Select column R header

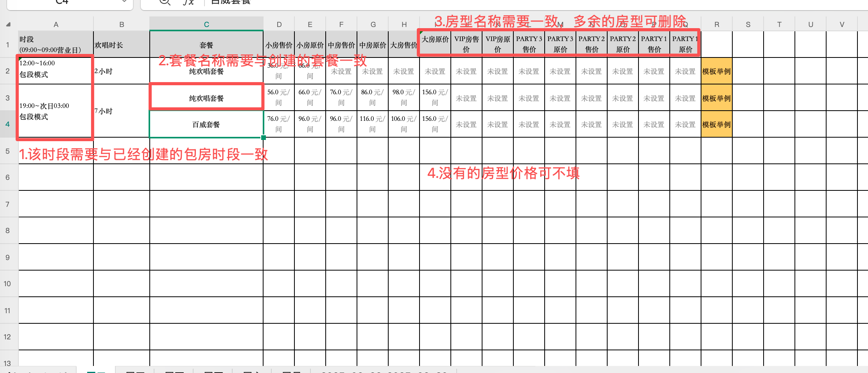coord(717,24)
